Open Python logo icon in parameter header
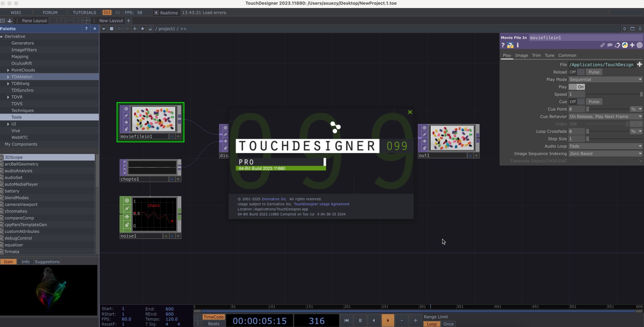This screenshot has height=327, width=644. tap(625, 45)
